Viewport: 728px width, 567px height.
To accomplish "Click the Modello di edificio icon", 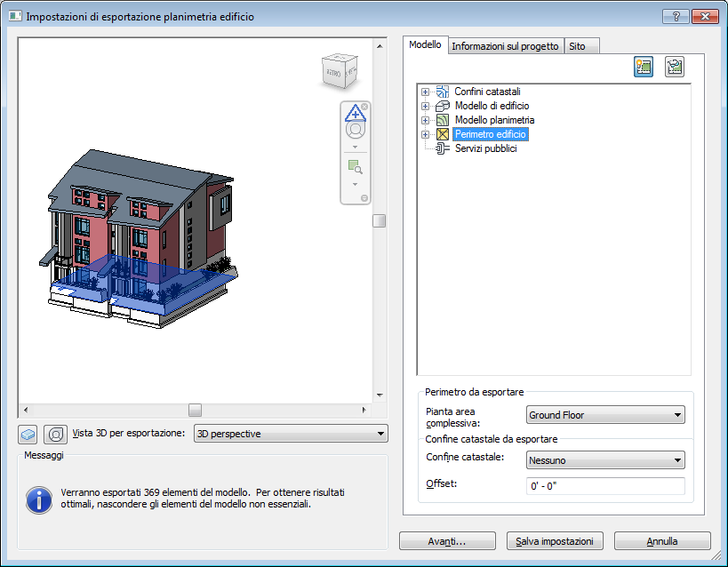I will coord(443,106).
